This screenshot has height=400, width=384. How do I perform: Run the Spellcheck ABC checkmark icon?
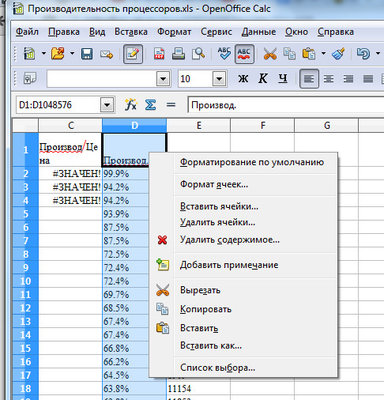click(224, 54)
